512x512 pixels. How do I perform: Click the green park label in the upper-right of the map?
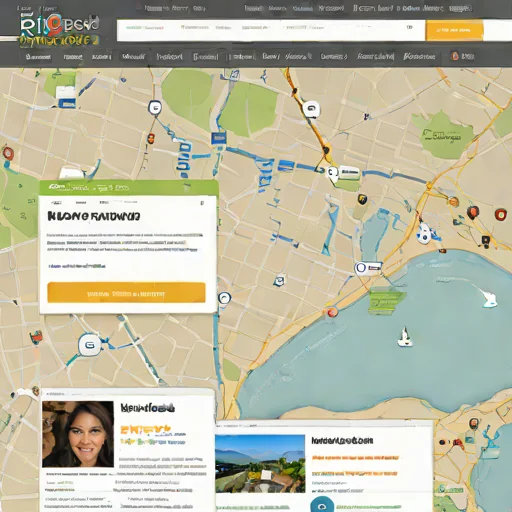tap(442, 135)
